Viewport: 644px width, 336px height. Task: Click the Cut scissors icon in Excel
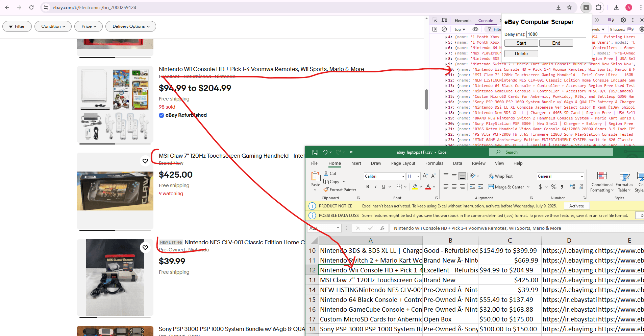coord(326,173)
